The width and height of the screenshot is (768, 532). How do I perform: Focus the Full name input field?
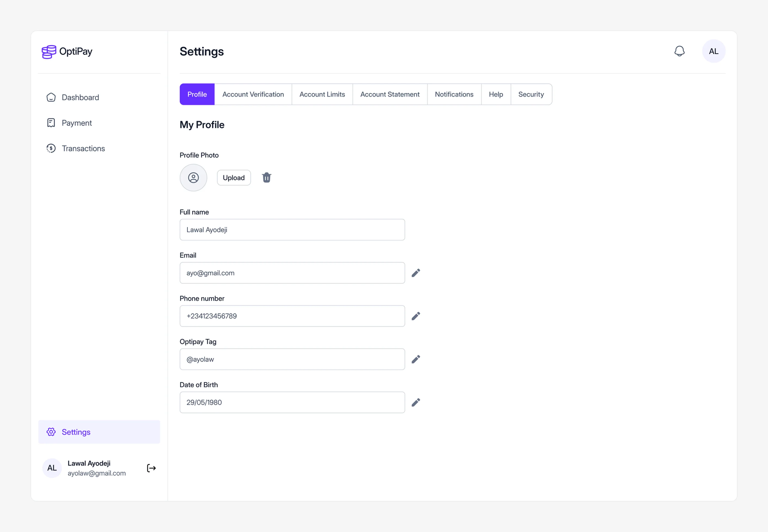292,230
